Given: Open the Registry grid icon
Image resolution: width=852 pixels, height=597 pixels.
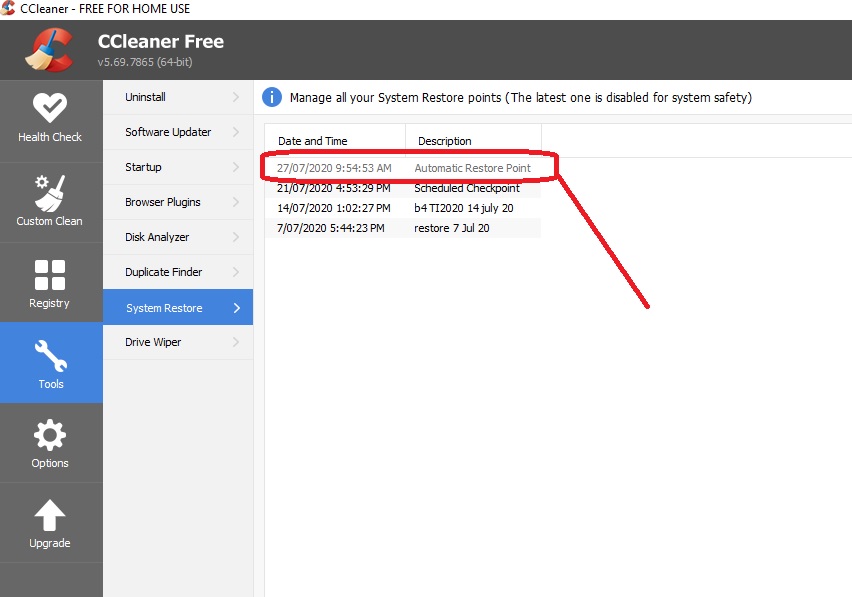Looking at the screenshot, I should 50,275.
